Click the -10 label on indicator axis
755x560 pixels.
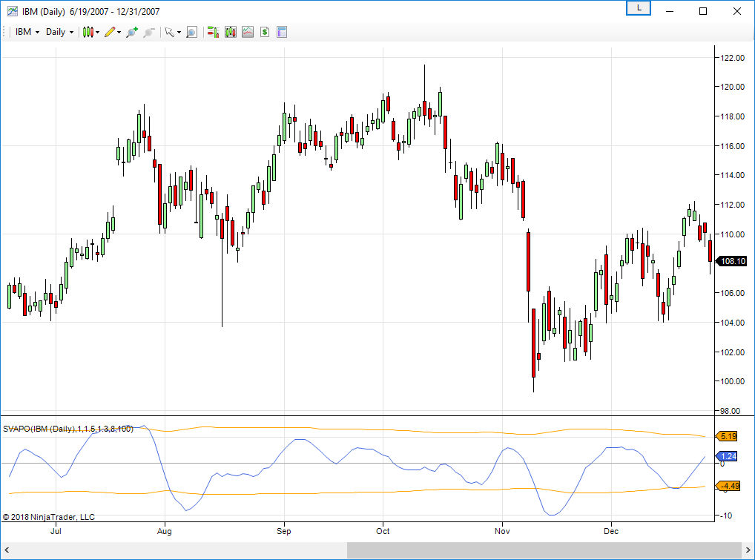pyautogui.click(x=725, y=515)
